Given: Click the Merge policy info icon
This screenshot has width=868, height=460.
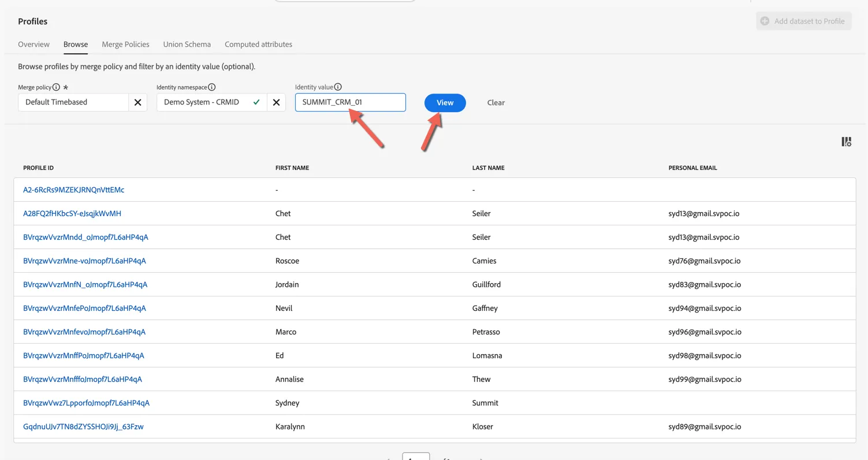Looking at the screenshot, I should pos(56,87).
